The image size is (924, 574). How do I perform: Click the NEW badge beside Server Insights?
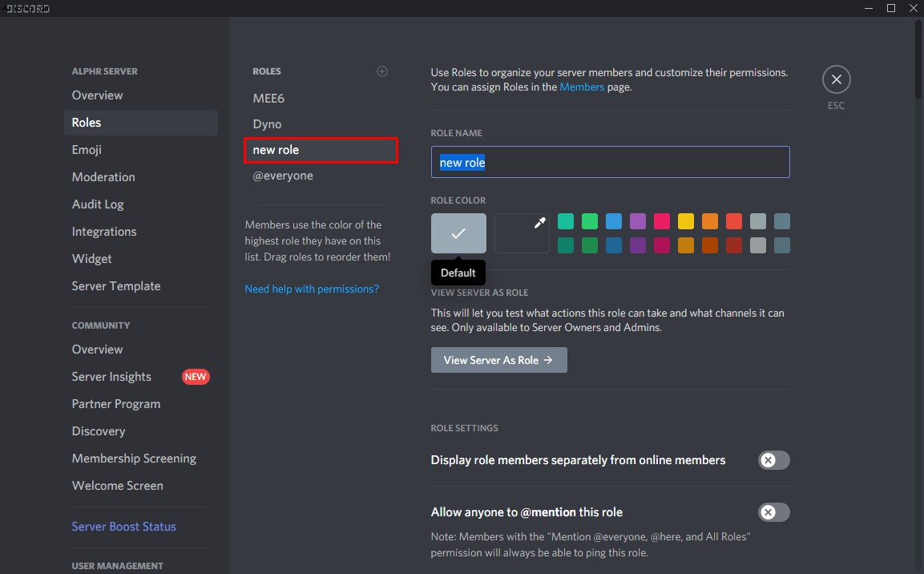click(196, 377)
